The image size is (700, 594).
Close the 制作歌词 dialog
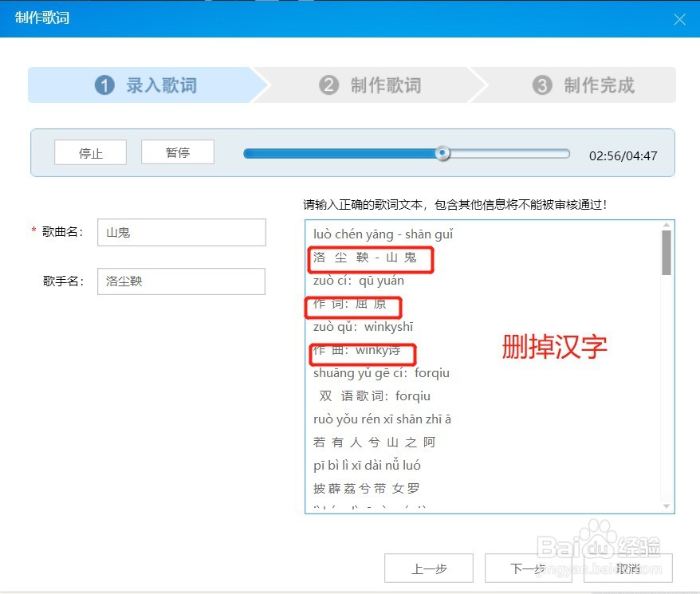680,18
